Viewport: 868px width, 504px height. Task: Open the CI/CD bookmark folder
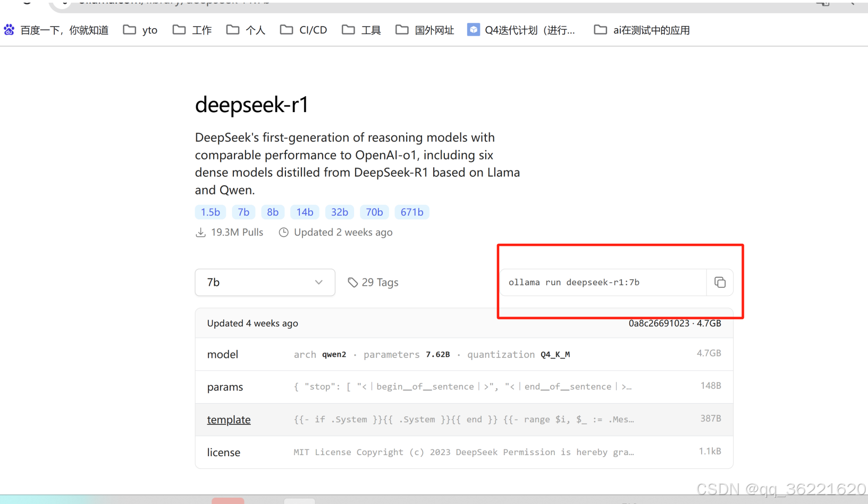(304, 30)
